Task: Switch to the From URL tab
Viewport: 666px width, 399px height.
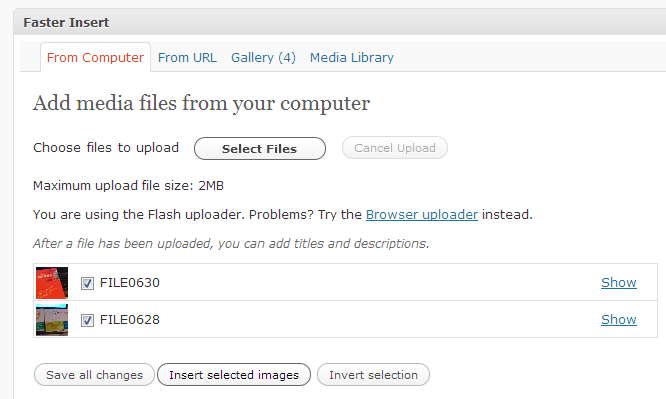Action: click(x=187, y=57)
